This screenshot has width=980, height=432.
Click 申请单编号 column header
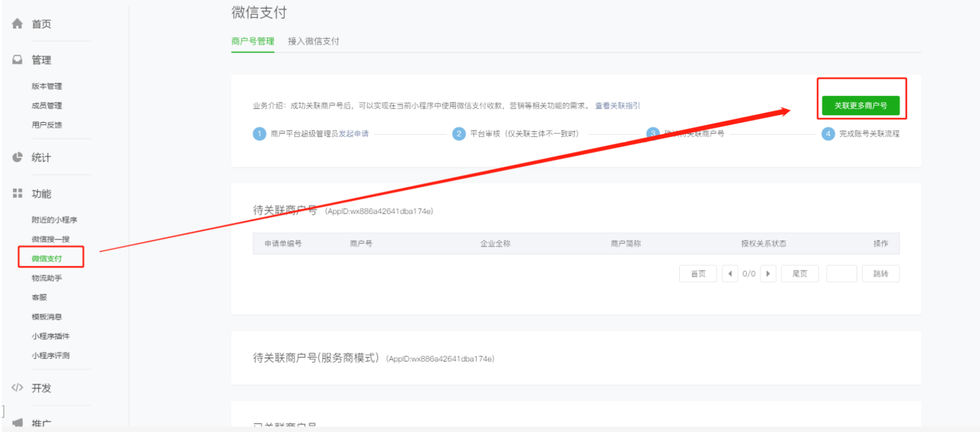pos(283,243)
